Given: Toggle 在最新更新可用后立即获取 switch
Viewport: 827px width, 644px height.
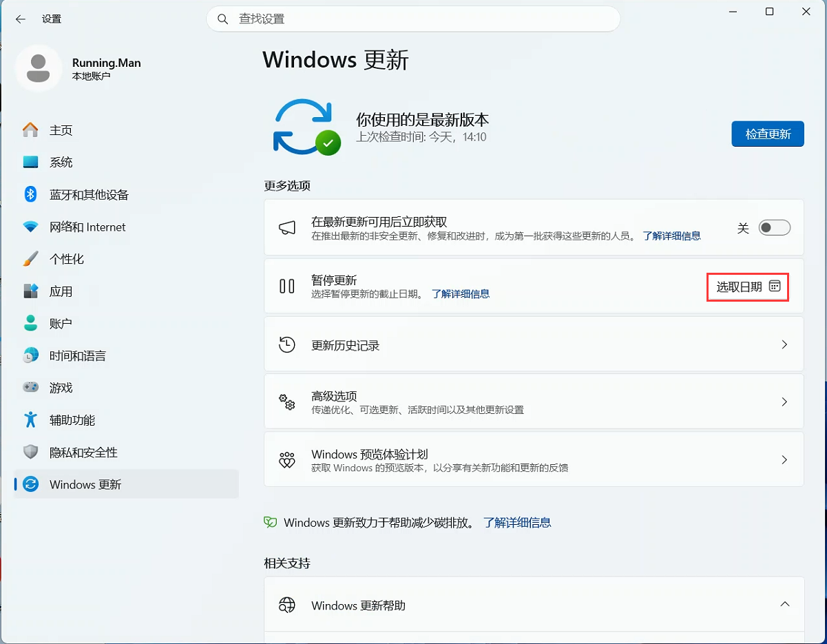Looking at the screenshot, I should (775, 228).
